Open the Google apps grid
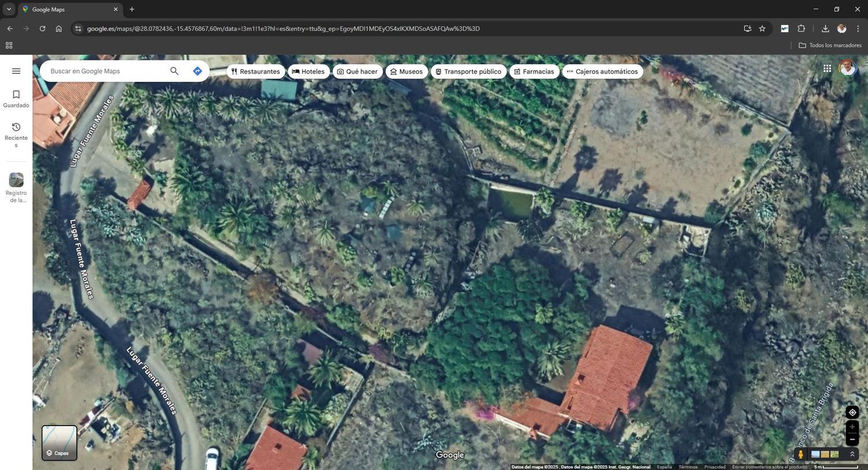This screenshot has width=868, height=470. click(x=827, y=68)
